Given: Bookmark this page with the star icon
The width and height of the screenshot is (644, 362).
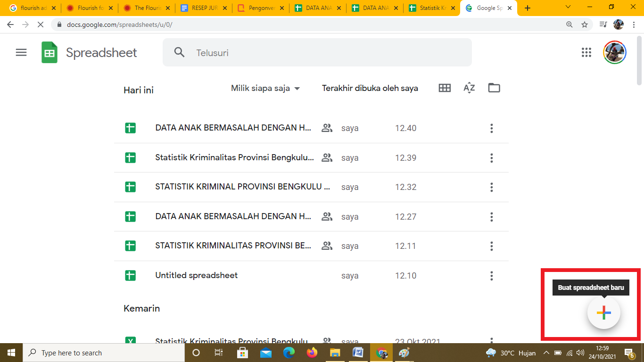Looking at the screenshot, I should tap(585, 25).
